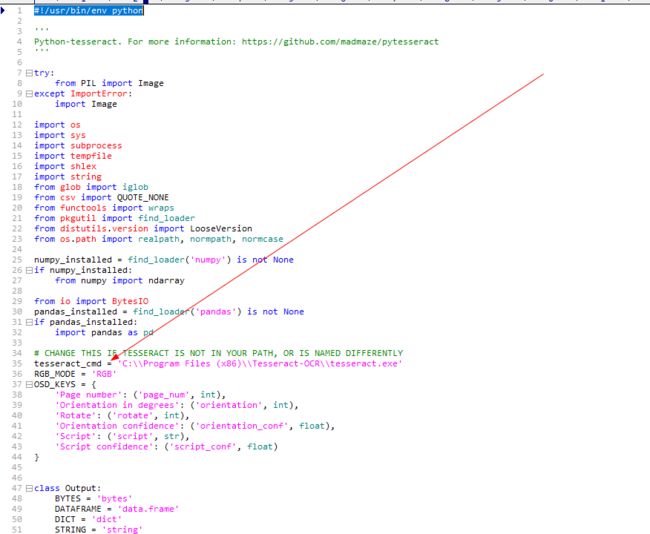This screenshot has width=650, height=534.
Task: Click the 'script_conf' string value
Action: coord(203,447)
